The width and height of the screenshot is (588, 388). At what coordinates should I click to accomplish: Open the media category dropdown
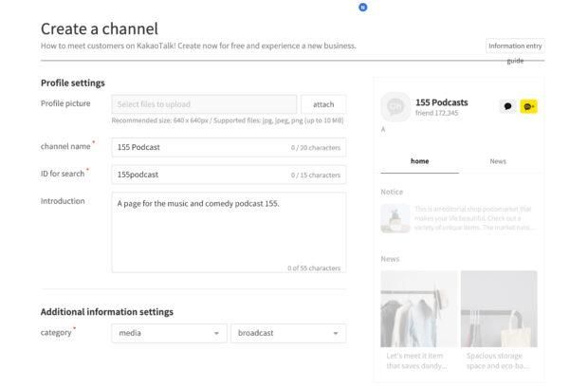(169, 333)
